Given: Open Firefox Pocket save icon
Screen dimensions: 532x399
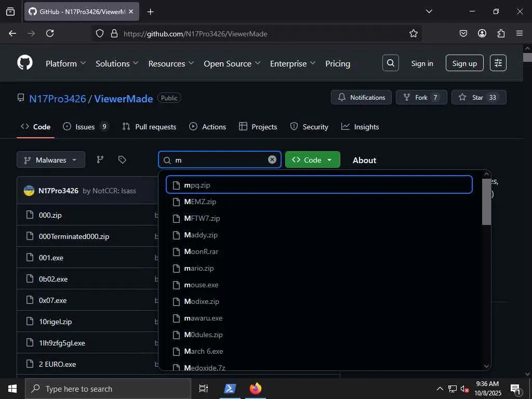Looking at the screenshot, I should click(463, 33).
